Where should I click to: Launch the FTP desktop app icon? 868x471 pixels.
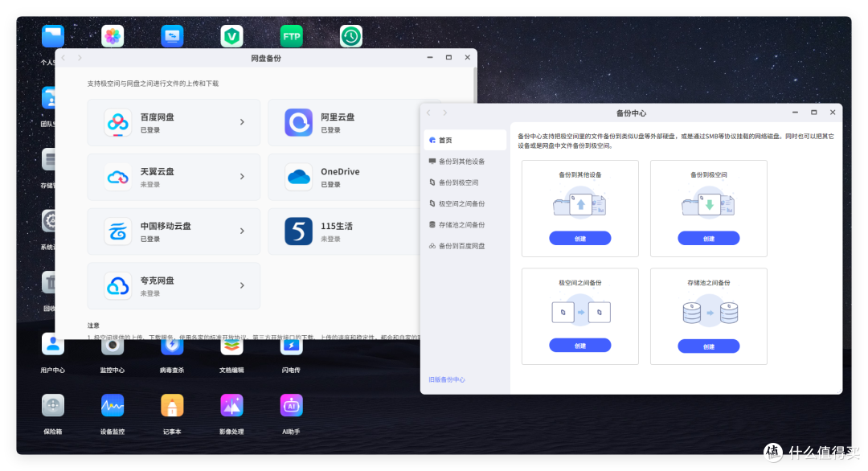click(x=291, y=36)
